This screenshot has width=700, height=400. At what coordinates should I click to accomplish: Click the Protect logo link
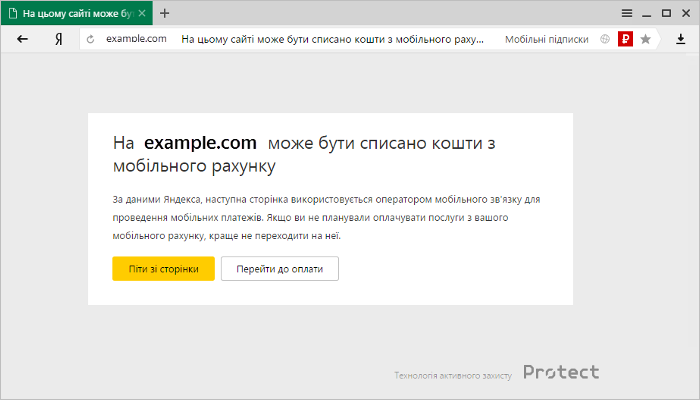(x=561, y=372)
